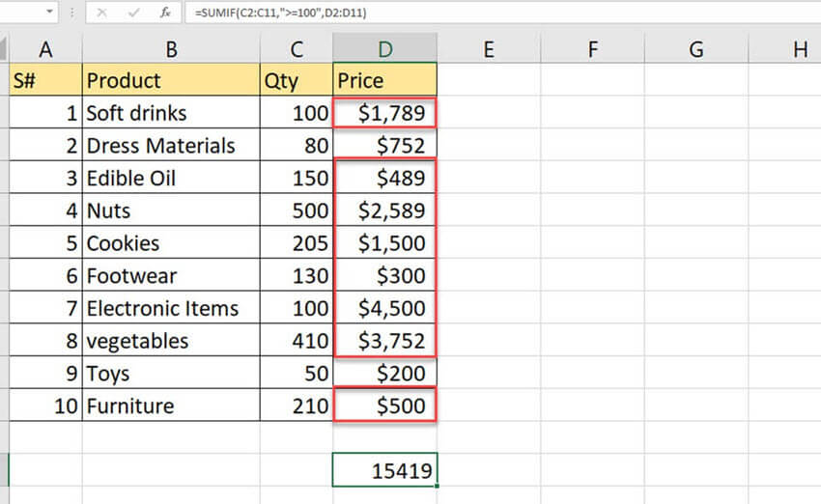Image resolution: width=821 pixels, height=504 pixels.
Task: Select column B header
Action: 171,49
